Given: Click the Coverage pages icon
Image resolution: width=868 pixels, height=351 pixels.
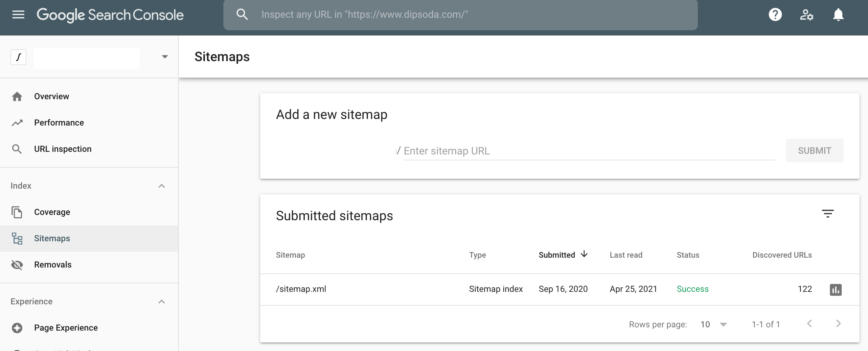Looking at the screenshot, I should tap(17, 212).
